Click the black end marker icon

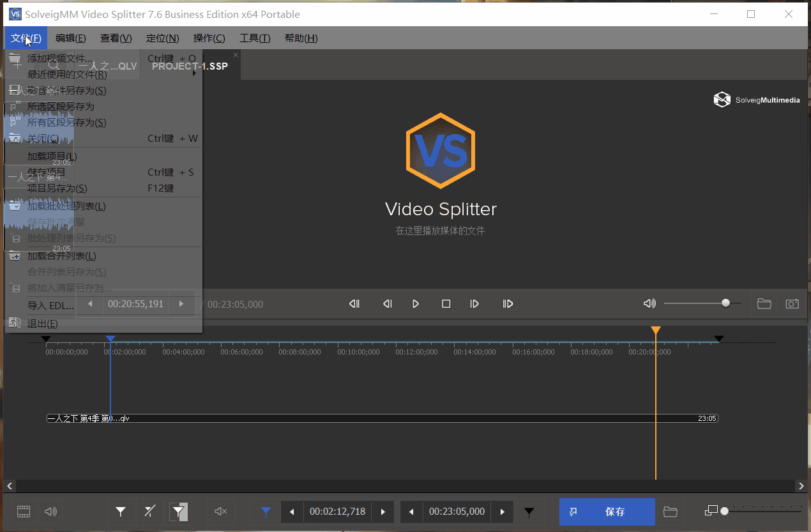529,512
